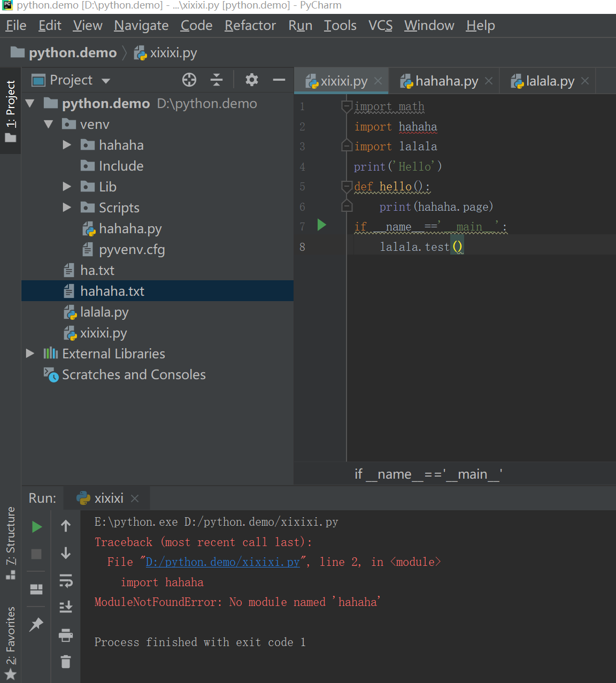Click editor breadcrumb if __name__=='__main__'
The height and width of the screenshot is (683, 616).
428,474
